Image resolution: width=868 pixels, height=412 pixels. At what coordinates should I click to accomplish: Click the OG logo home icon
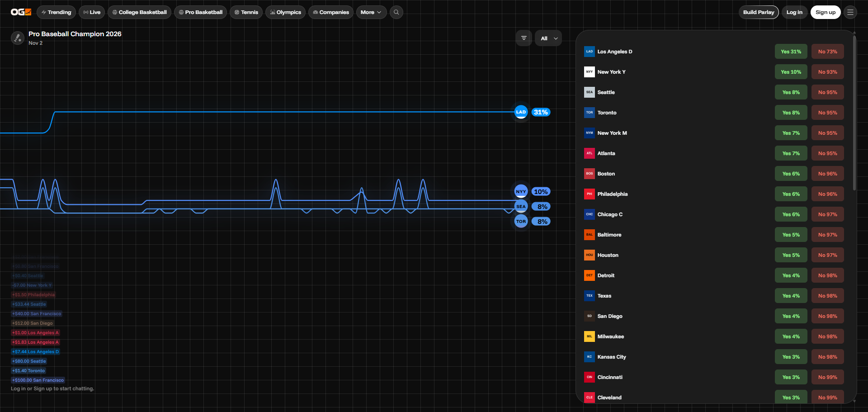tap(21, 12)
